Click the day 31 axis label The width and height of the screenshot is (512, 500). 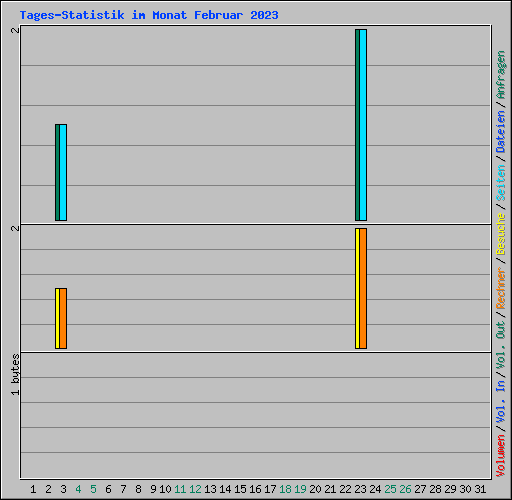[x=480, y=489]
